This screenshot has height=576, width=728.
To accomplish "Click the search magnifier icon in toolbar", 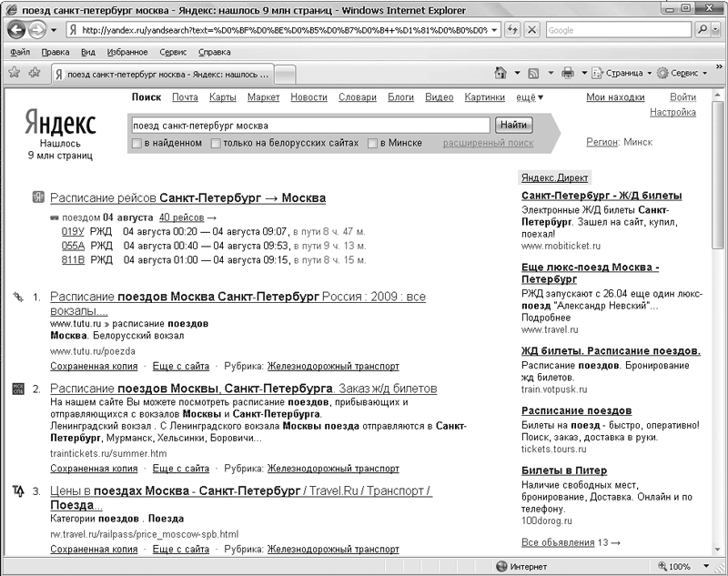I will point(703,30).
